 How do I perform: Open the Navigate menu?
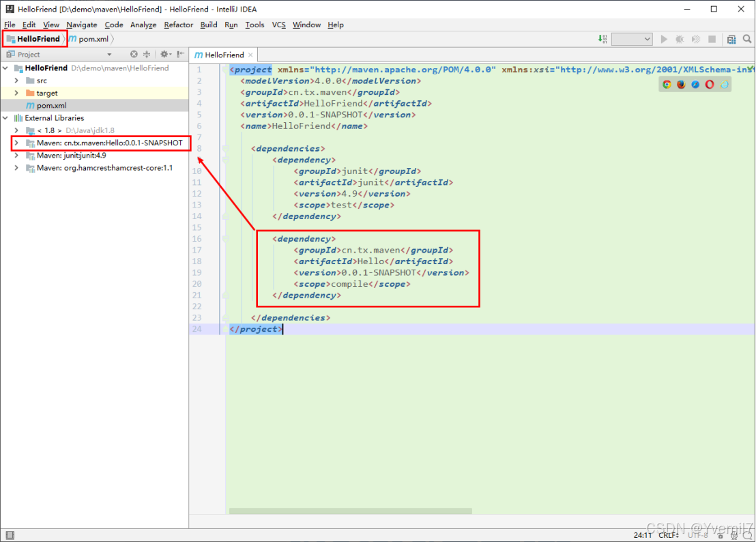click(x=81, y=25)
